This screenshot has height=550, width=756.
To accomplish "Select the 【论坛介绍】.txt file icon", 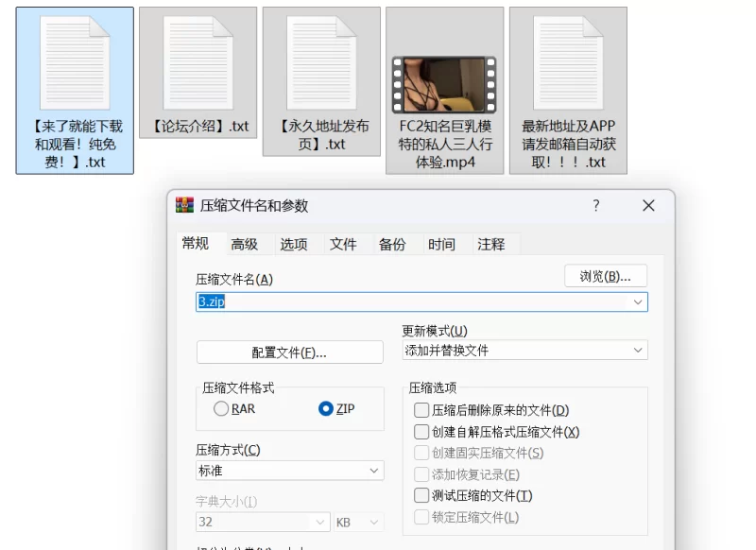I will pos(198,62).
